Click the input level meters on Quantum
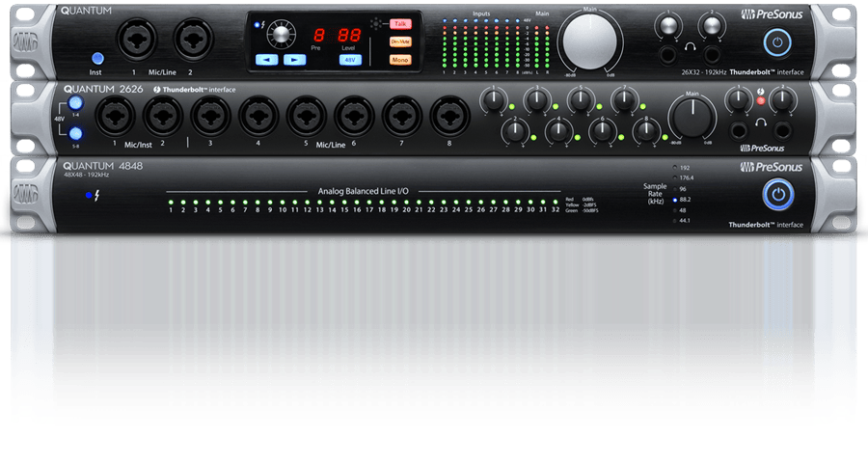The image size is (868, 464). click(480, 44)
